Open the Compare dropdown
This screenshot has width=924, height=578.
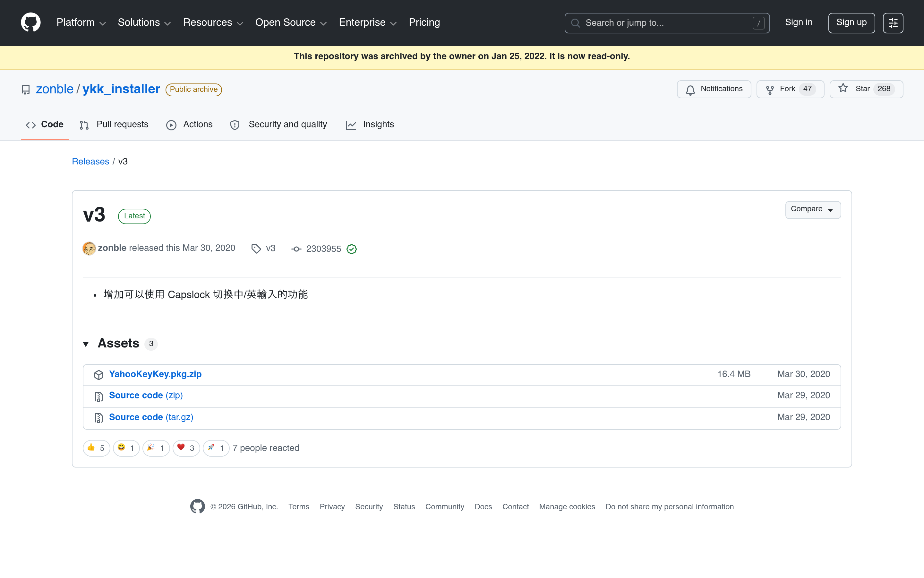coord(813,210)
